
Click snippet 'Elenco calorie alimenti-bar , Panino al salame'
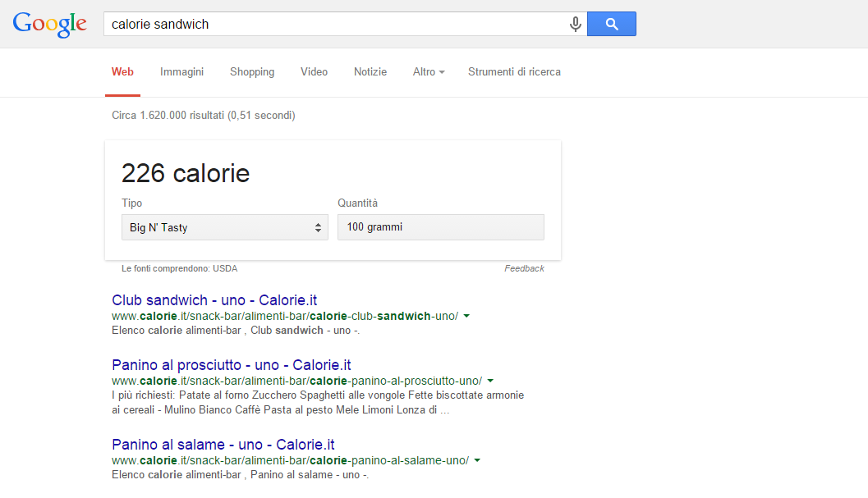241,475
